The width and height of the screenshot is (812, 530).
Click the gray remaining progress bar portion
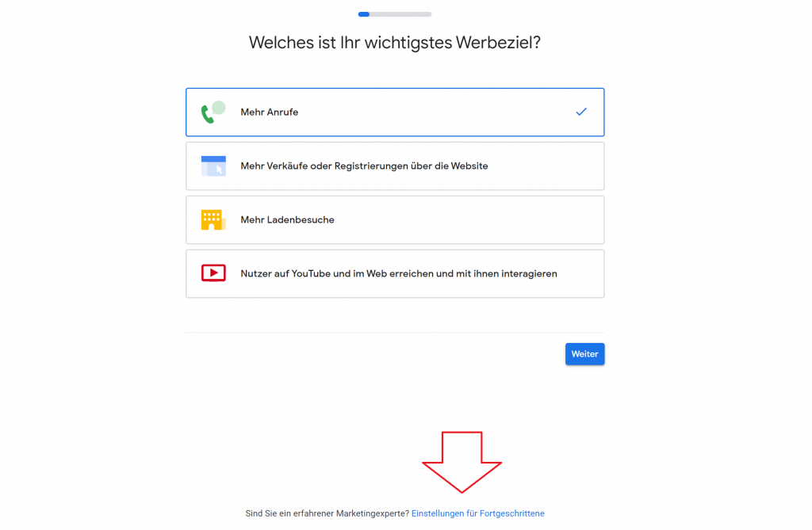pyautogui.click(x=400, y=14)
